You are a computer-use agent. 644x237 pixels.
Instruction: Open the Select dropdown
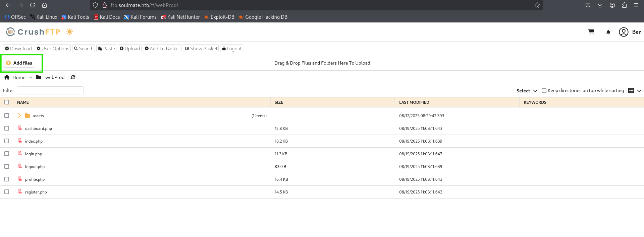point(527,91)
